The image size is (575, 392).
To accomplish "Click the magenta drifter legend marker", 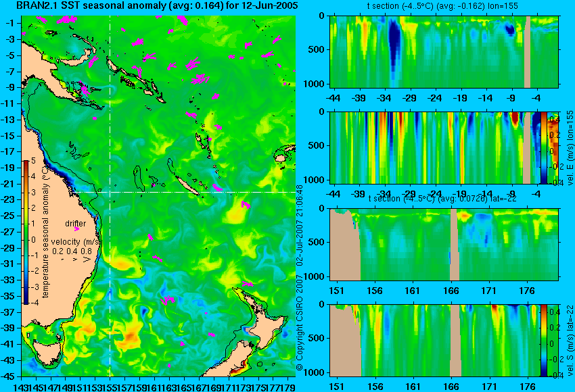I will coord(76,229).
